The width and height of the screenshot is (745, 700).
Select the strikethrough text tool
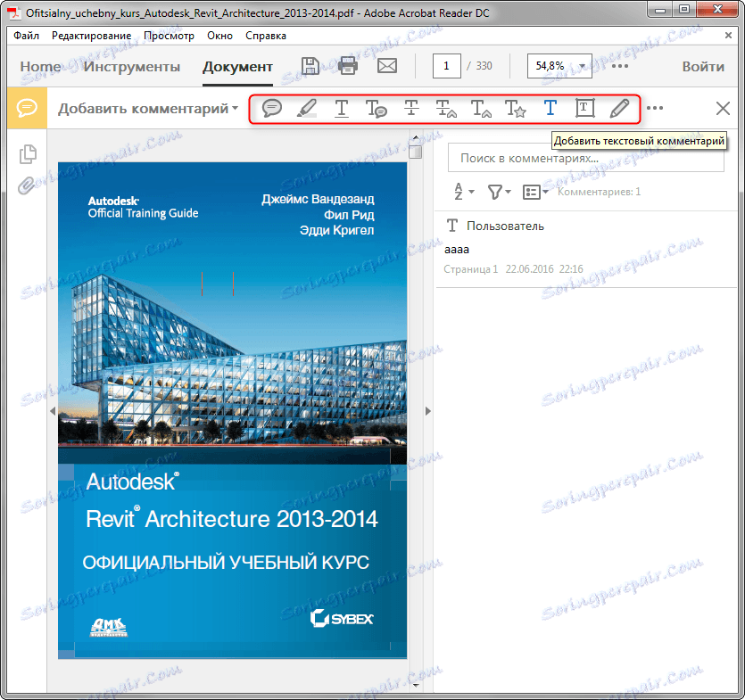[410, 108]
